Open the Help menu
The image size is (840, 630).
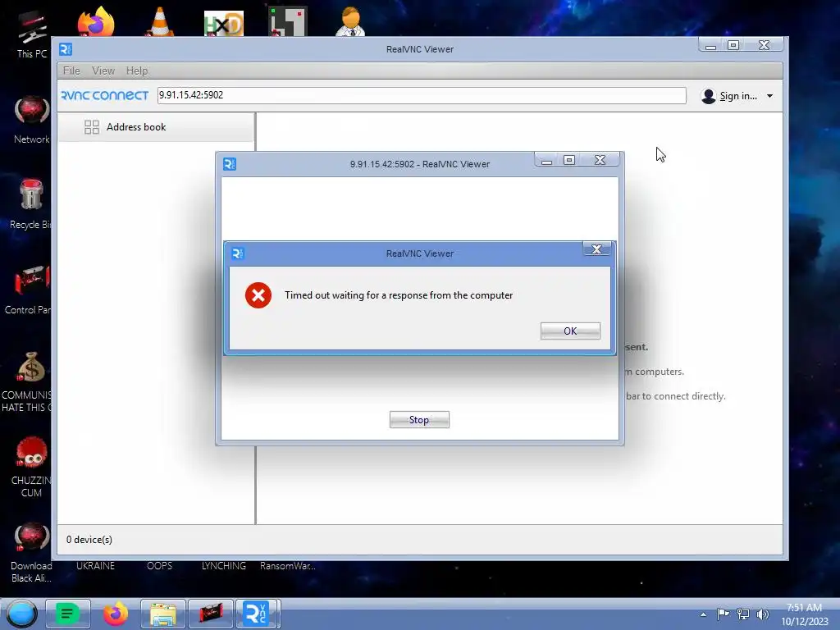[x=137, y=71]
